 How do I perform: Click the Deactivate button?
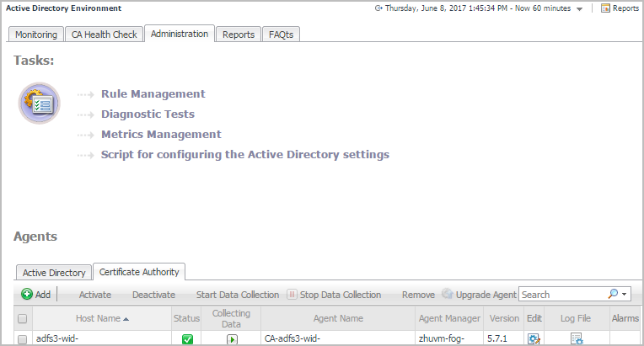click(x=153, y=295)
